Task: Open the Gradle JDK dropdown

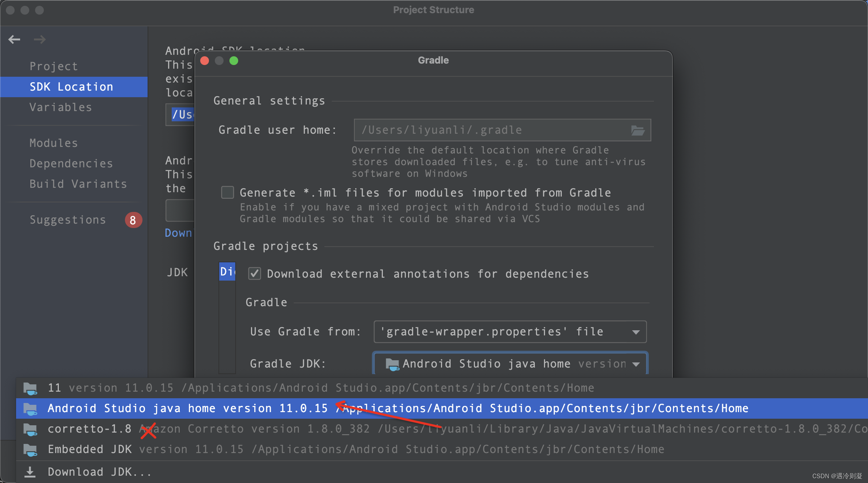Action: (510, 364)
